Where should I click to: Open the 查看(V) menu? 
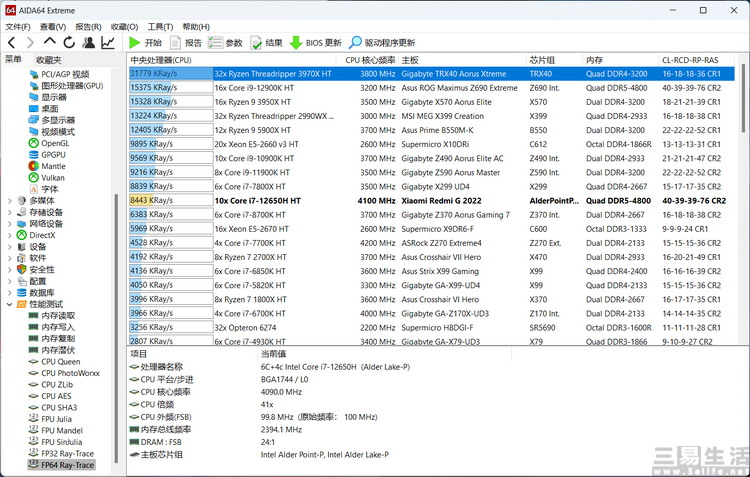(x=53, y=27)
